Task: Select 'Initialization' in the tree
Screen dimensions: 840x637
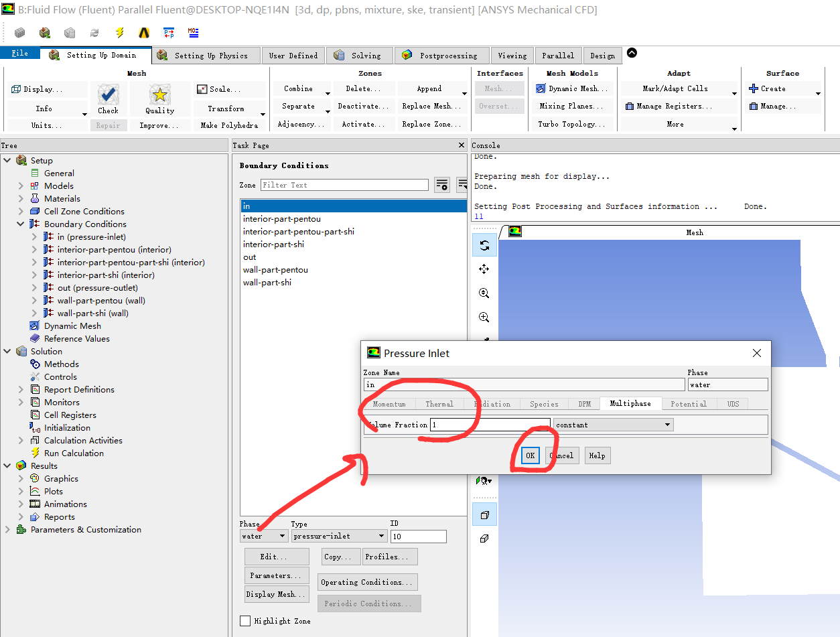Action: pos(67,427)
